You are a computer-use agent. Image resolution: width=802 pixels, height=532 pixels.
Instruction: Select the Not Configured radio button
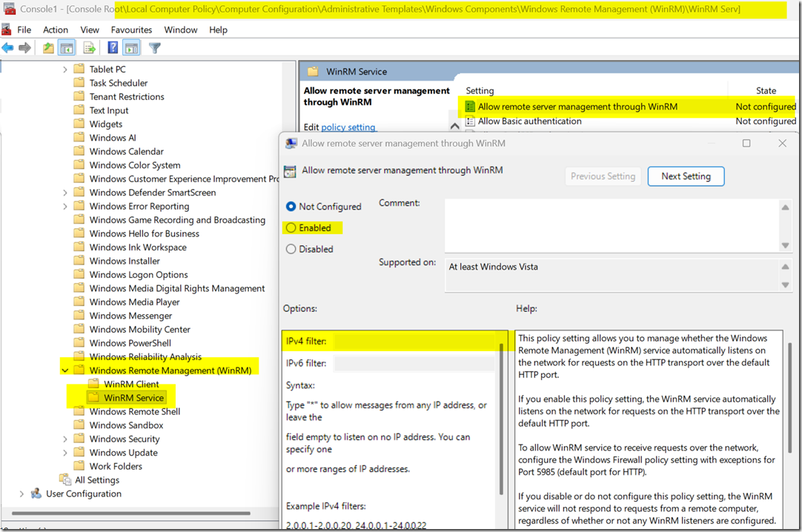pos(291,207)
